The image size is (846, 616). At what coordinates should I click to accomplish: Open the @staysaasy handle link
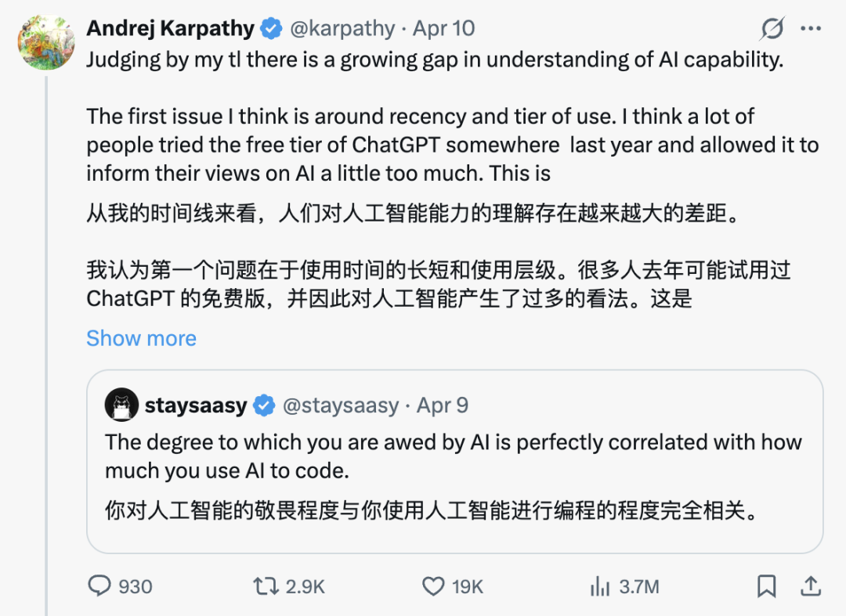pos(341,405)
